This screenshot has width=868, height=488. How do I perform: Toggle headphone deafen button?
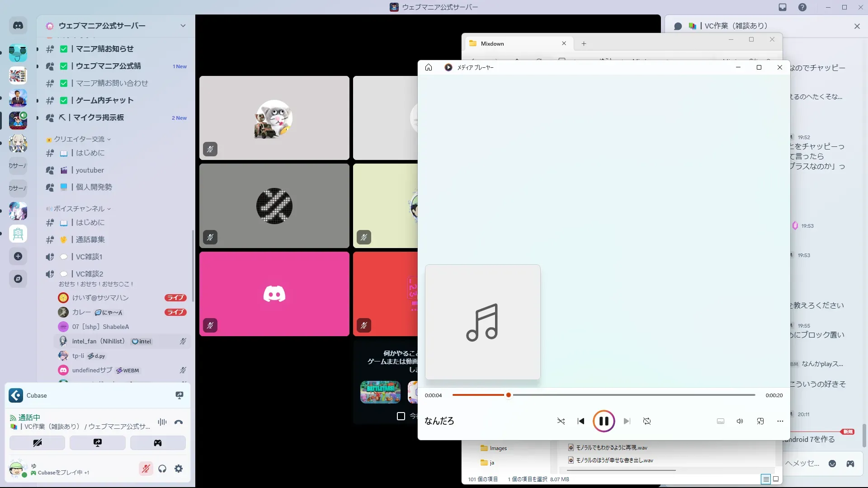[x=162, y=469]
